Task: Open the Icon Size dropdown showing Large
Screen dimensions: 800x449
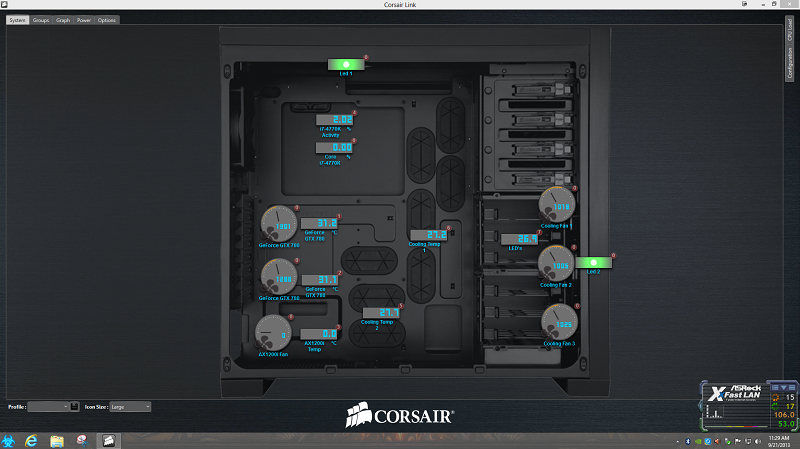Action: (130, 407)
